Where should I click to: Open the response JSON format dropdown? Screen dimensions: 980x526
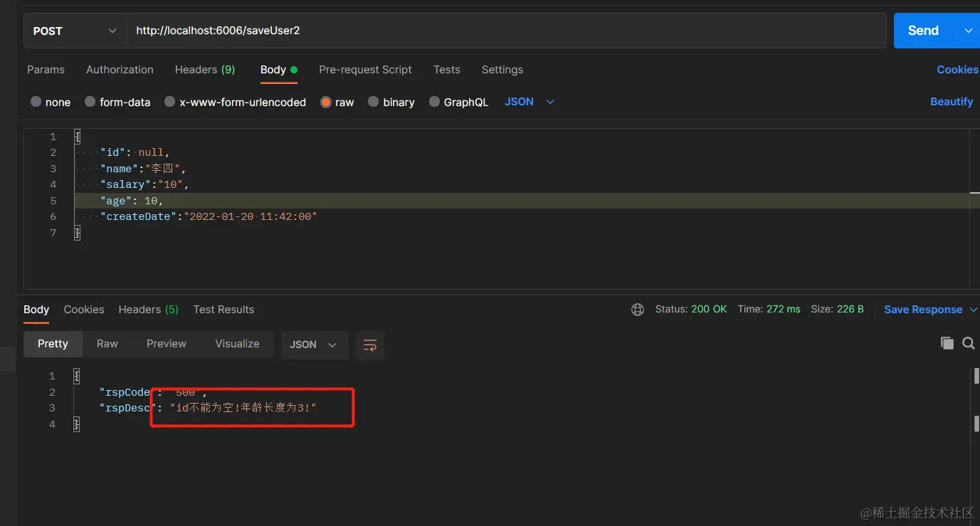point(314,344)
